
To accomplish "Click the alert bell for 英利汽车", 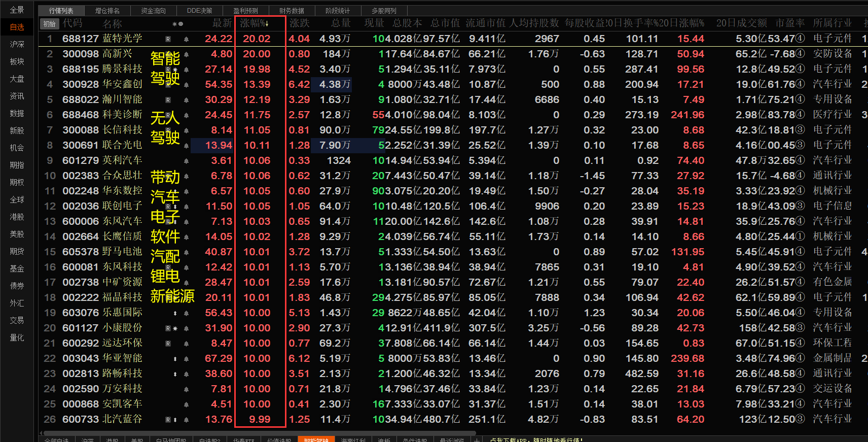I will click(x=186, y=161).
